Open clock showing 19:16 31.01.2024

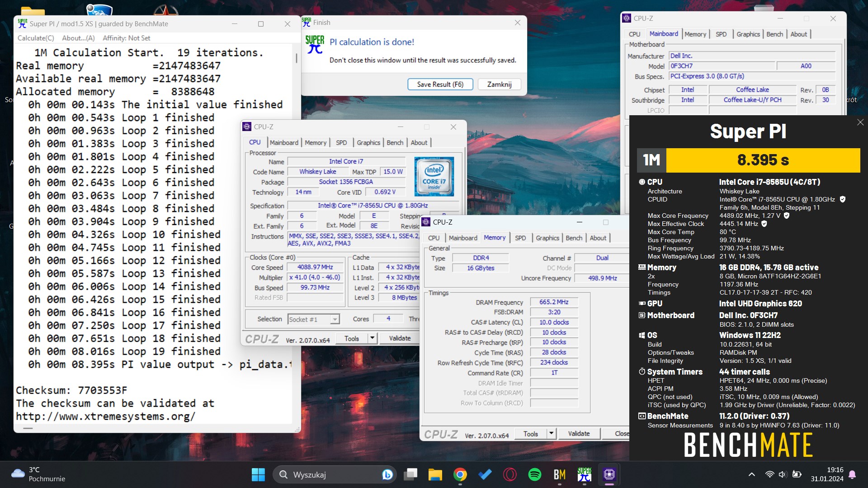point(827,474)
